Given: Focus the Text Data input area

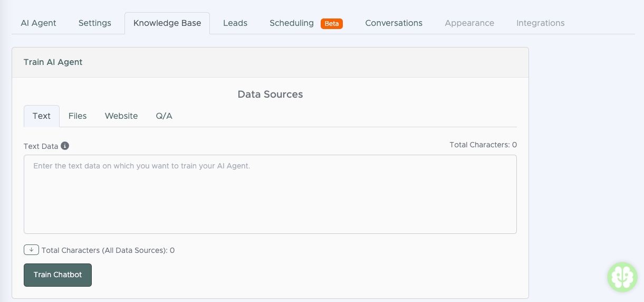Looking at the screenshot, I should pyautogui.click(x=270, y=194).
